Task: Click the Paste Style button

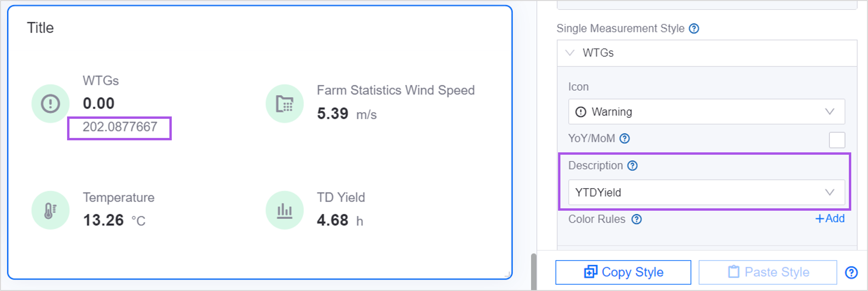Action: [x=767, y=272]
